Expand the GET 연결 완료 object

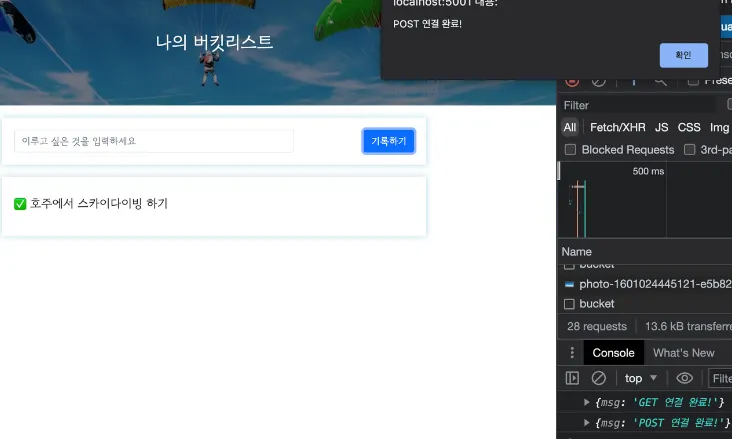click(x=586, y=402)
